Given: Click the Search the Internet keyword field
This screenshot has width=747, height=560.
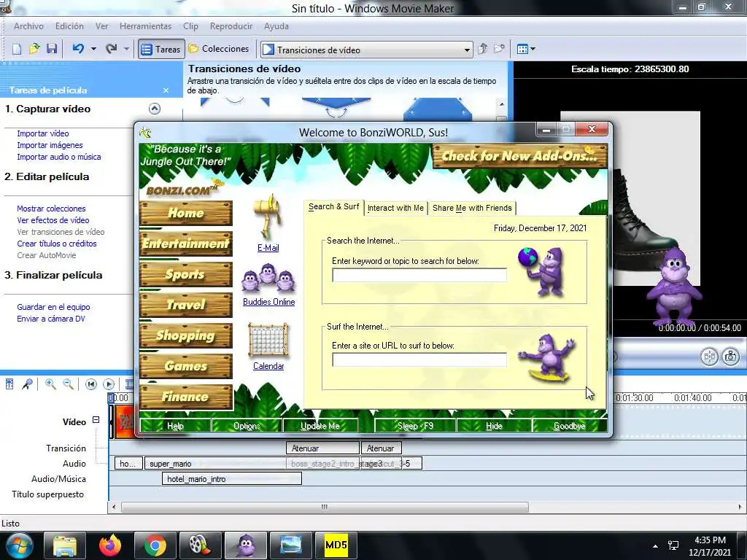Looking at the screenshot, I should [419, 275].
